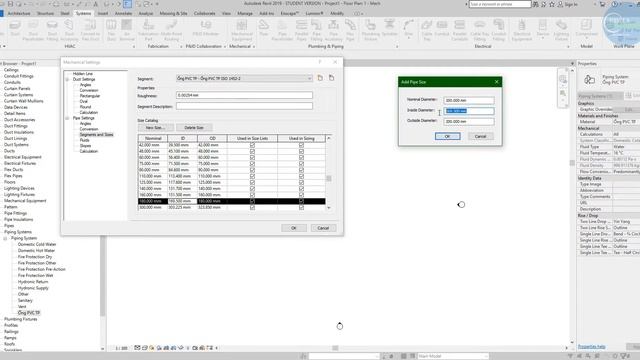Toggle Used in Size Lists for 140.000 mm row
Image resolution: width=640 pixels, height=360 pixels.
coord(252,189)
